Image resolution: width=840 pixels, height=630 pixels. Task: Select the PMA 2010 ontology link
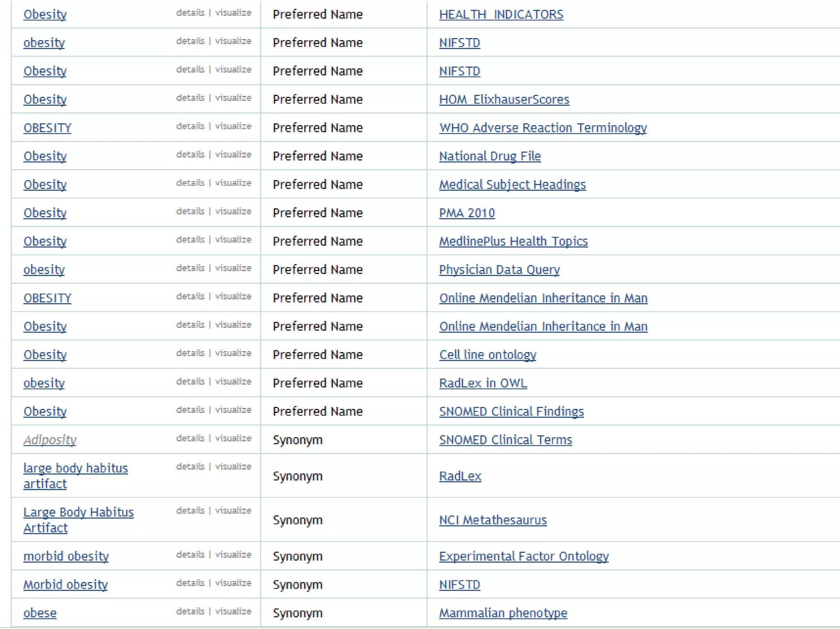(467, 213)
